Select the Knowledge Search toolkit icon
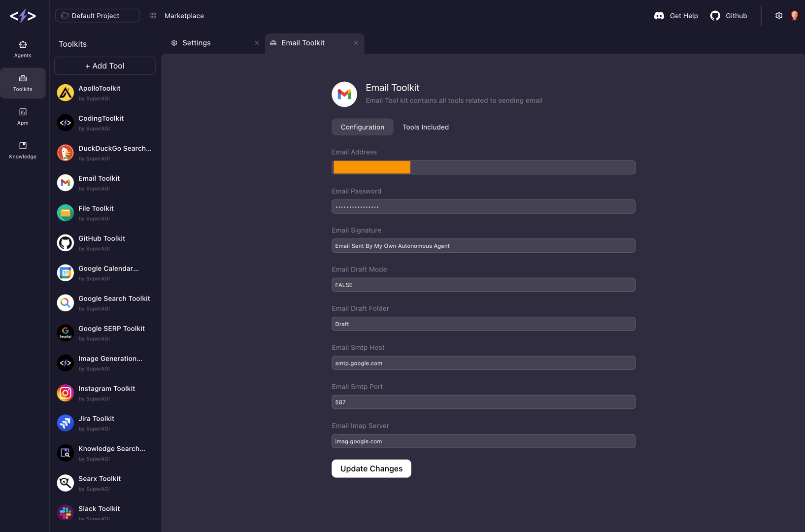Viewport: 805px width, 532px height. pyautogui.click(x=65, y=453)
